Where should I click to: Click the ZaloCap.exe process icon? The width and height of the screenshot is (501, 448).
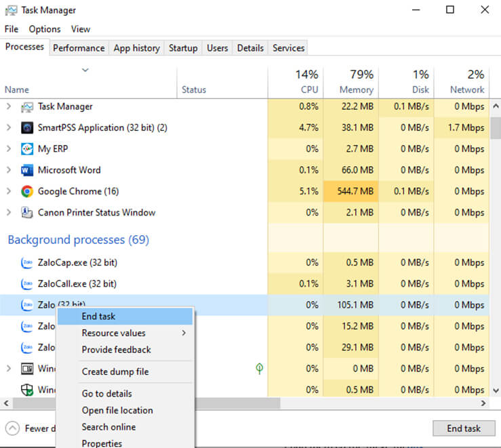[x=27, y=262]
